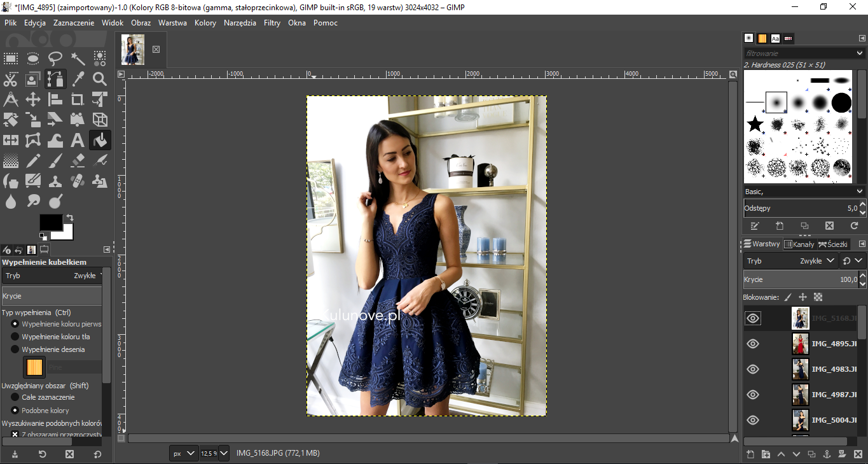Image resolution: width=868 pixels, height=464 pixels.
Task: Open tool options 'Tryb Zwykłe' dropdown
Action: coord(53,276)
